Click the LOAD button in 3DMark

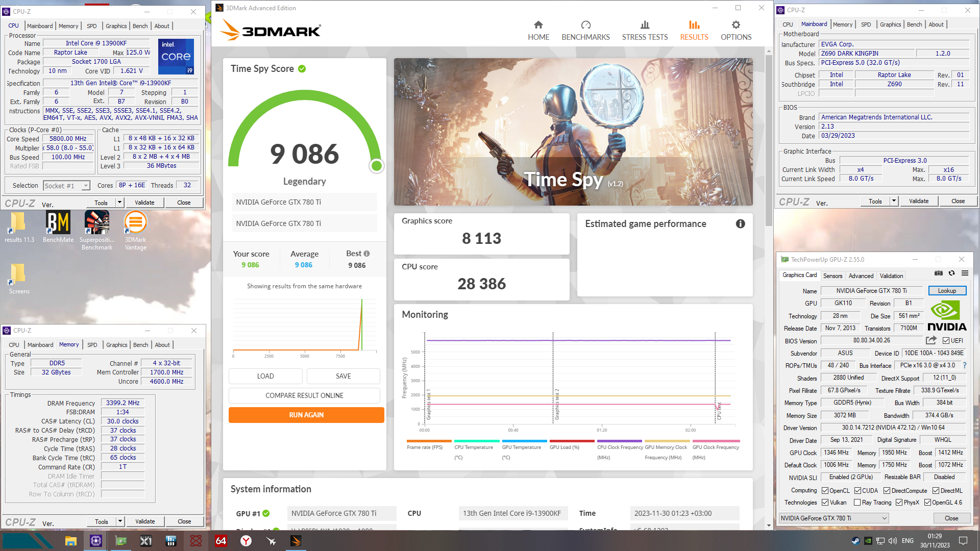[x=265, y=376]
